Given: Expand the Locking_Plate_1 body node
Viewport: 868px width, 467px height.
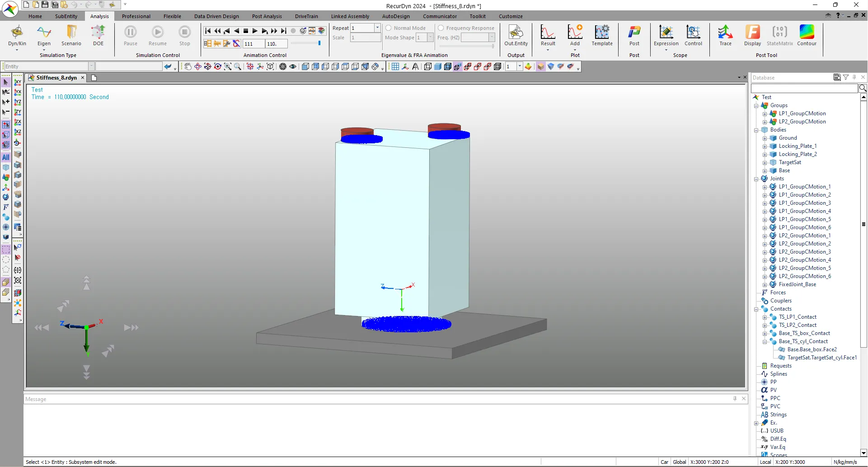Looking at the screenshot, I should (765, 146).
